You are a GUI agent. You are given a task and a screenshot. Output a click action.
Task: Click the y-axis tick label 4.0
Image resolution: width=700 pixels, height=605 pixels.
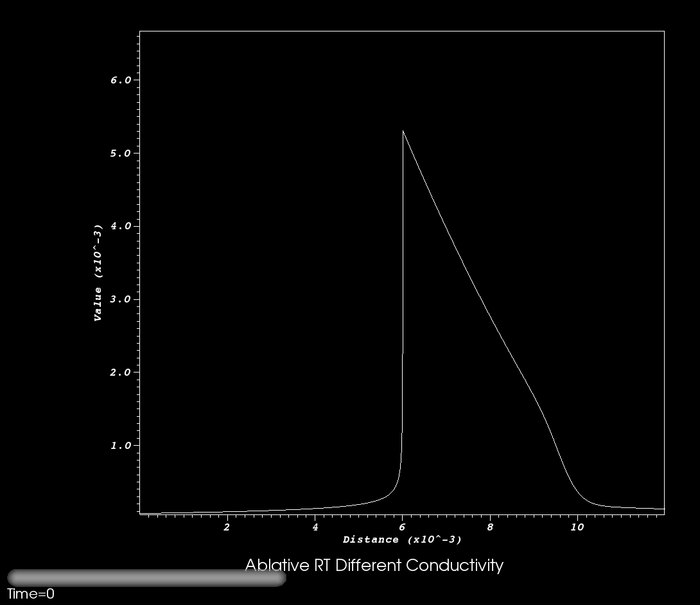coord(121,226)
